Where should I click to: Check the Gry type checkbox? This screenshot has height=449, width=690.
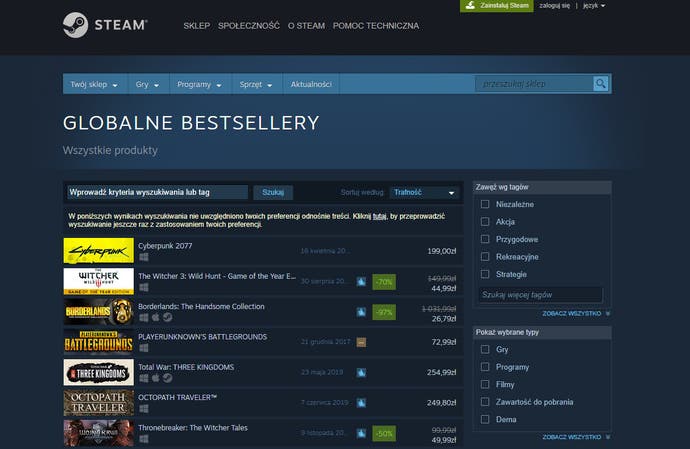pos(485,349)
